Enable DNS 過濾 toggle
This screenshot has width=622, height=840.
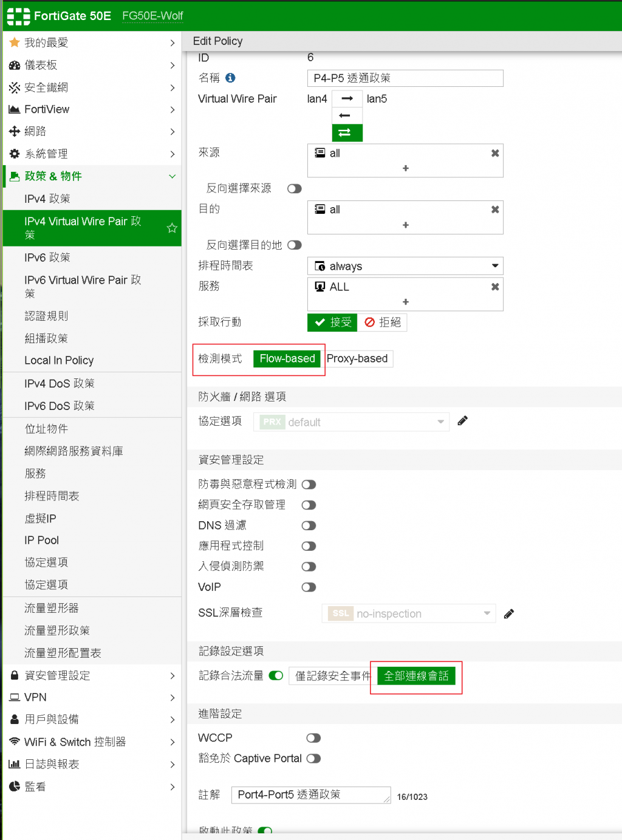[x=309, y=525]
